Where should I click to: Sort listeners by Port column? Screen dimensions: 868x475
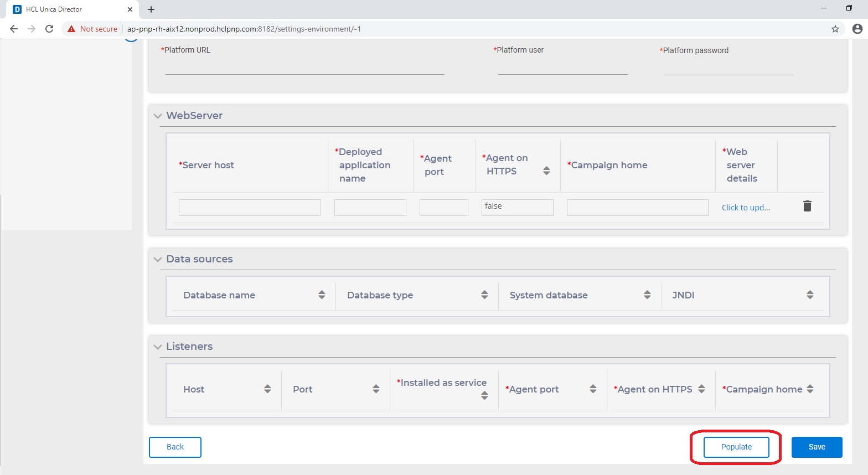[376, 389]
